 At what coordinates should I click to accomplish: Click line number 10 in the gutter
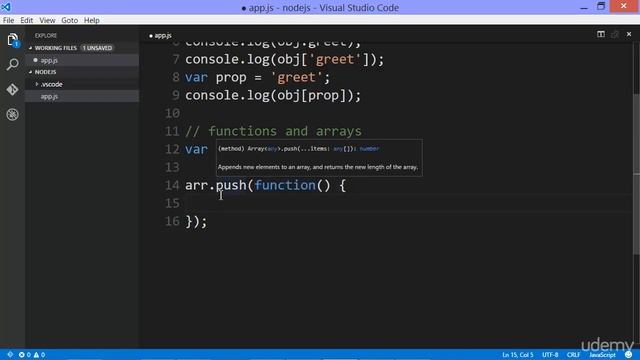[x=172, y=113]
